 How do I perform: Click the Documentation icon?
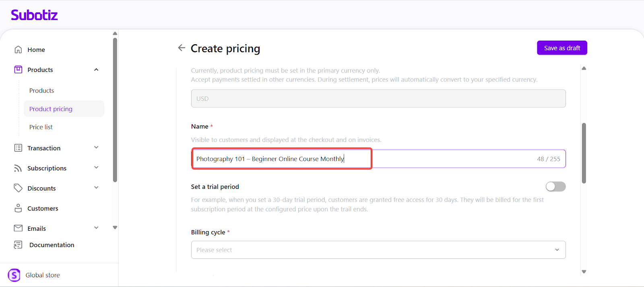18,245
